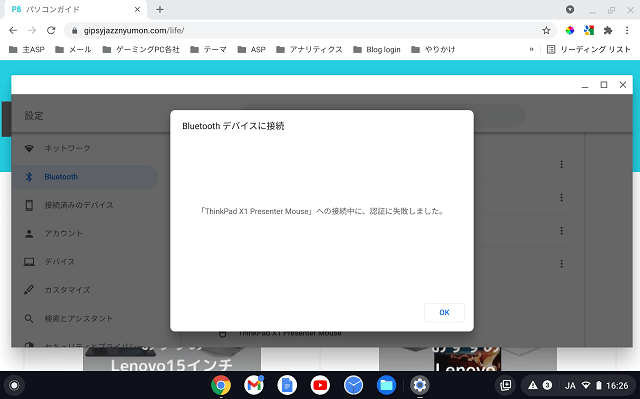Bookmark this page with the star icon
640x399 pixels.
546,31
